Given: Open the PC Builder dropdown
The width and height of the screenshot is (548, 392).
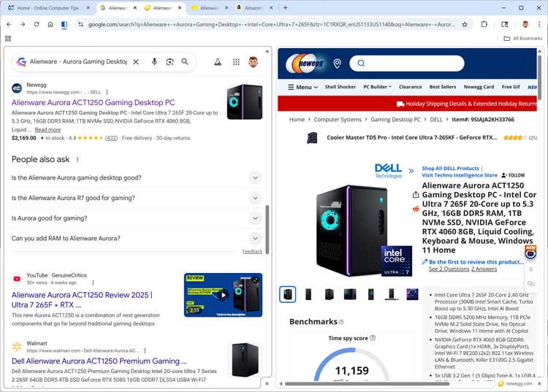Looking at the screenshot, I should (377, 87).
